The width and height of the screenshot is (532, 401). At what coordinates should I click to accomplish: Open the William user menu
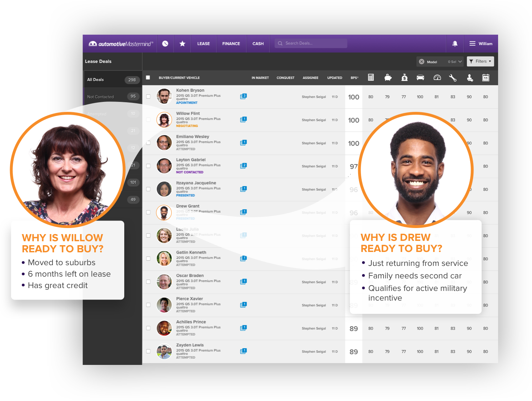click(481, 44)
